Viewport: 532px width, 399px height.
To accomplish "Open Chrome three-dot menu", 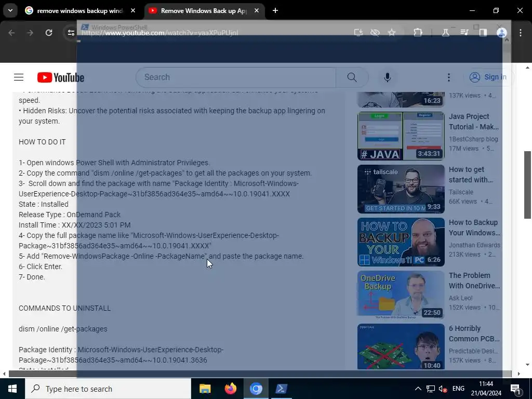I will click(x=521, y=33).
